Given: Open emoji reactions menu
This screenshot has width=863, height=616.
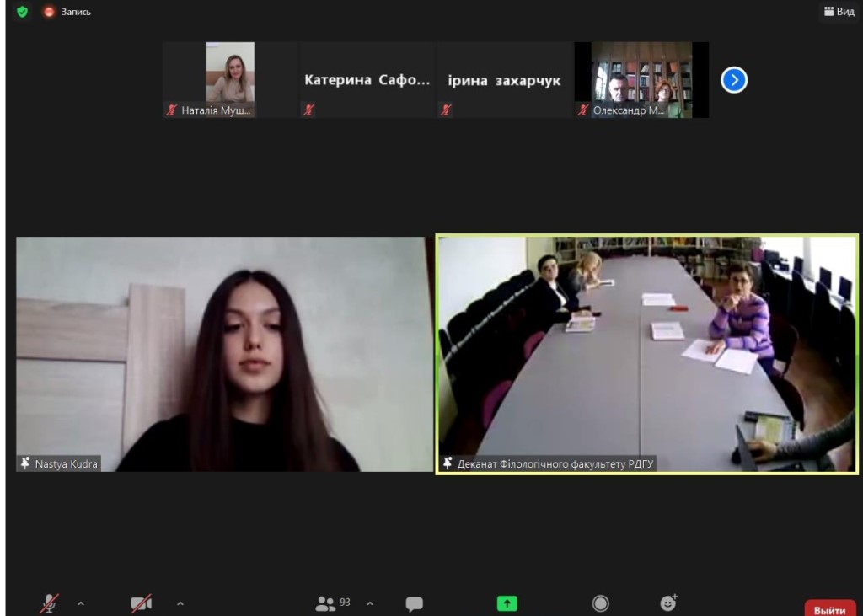Looking at the screenshot, I should click(x=668, y=603).
